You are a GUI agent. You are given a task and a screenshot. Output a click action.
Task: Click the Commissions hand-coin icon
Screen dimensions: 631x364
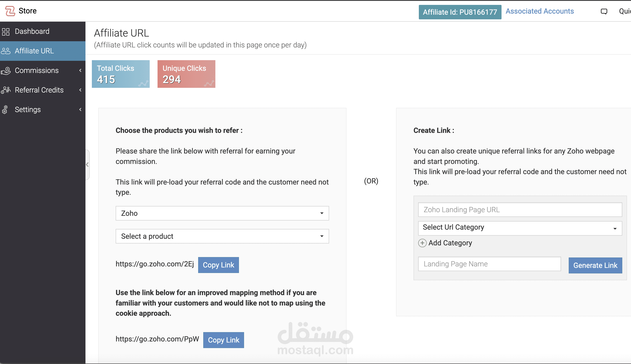pyautogui.click(x=6, y=71)
